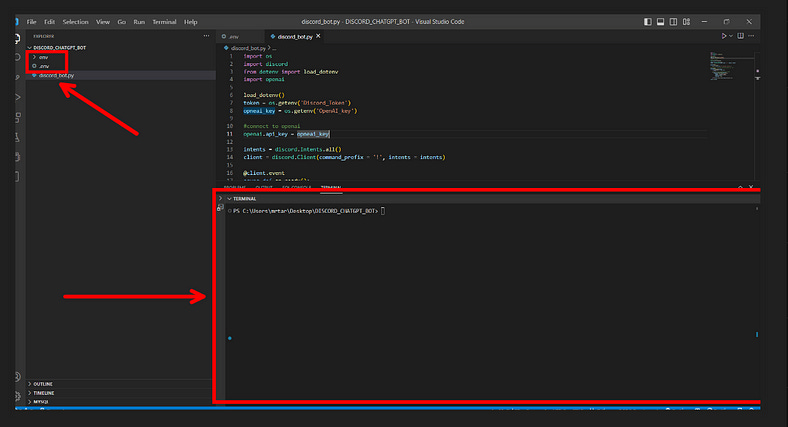Click line 'intents = discord.Intents.all()'
This screenshot has height=427, width=788.
pos(292,149)
